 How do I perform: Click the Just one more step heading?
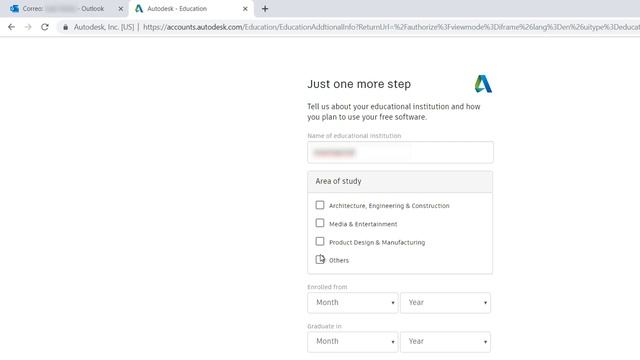click(x=359, y=84)
